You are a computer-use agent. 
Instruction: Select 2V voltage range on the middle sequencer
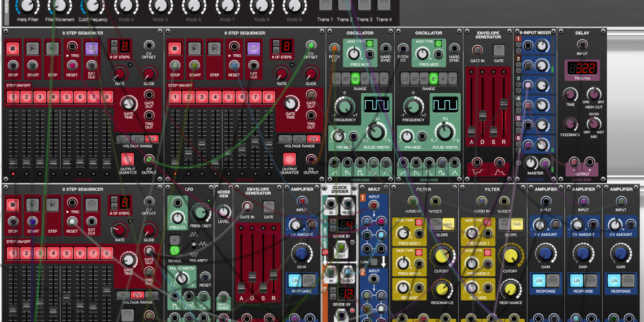coord(299,139)
